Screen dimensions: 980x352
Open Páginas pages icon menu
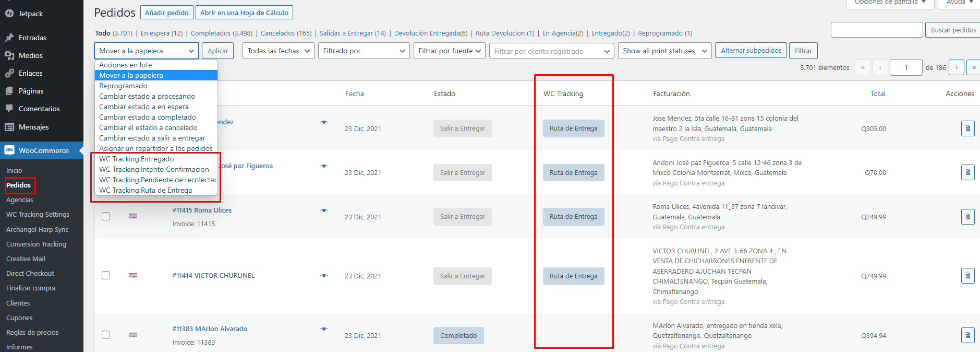9,91
